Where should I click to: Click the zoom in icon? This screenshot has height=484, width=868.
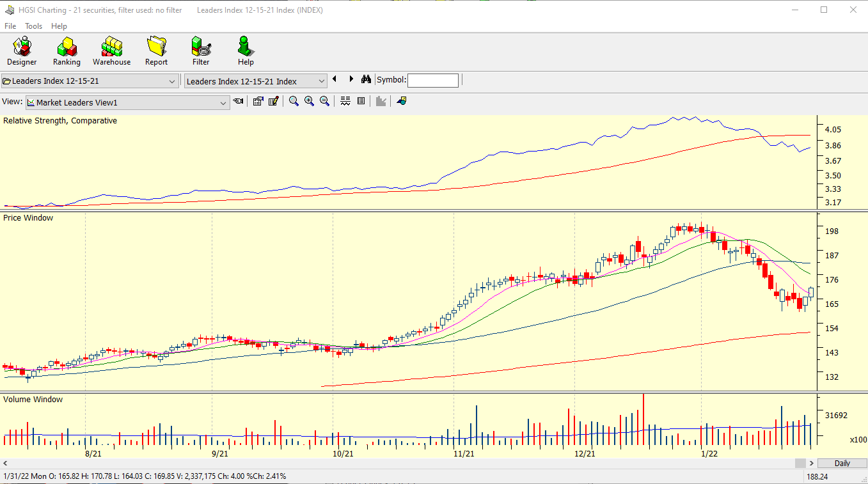pos(309,101)
